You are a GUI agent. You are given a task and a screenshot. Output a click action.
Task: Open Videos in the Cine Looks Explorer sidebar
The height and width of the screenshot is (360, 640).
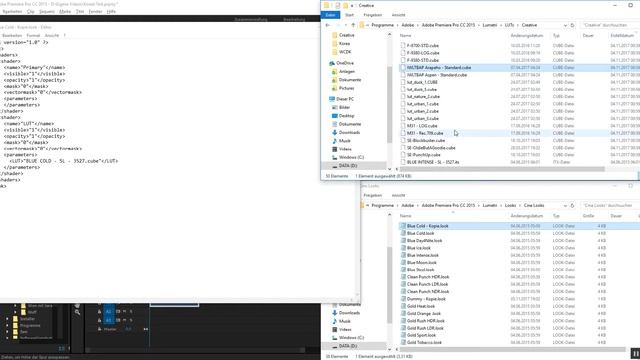pyautogui.click(x=345, y=329)
